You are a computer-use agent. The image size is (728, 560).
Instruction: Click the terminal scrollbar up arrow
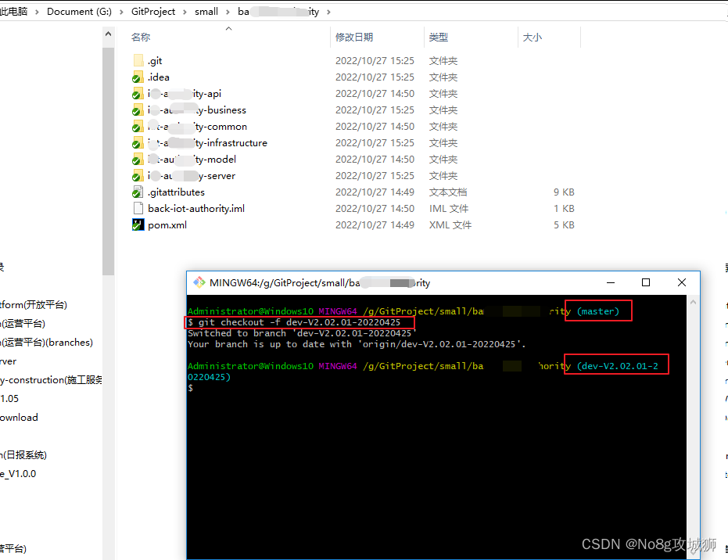(693, 302)
